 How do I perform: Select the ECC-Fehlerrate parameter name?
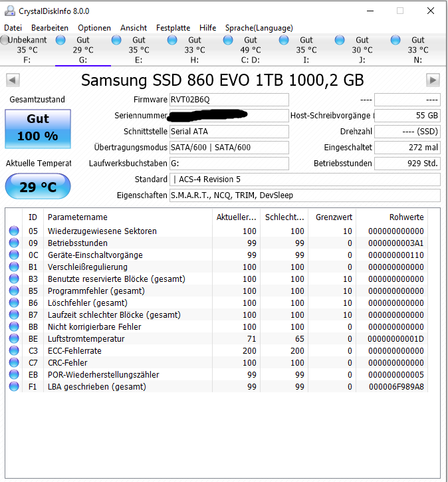click(x=74, y=351)
